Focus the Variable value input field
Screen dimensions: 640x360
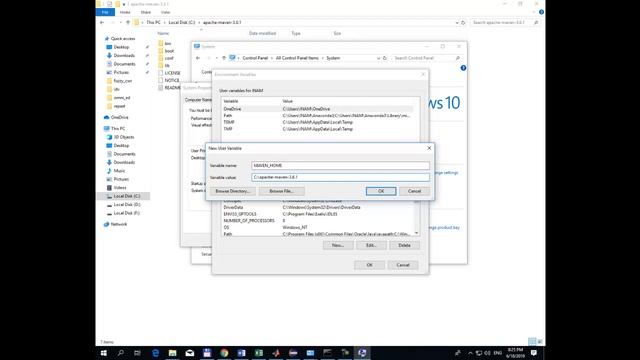[x=340, y=177]
